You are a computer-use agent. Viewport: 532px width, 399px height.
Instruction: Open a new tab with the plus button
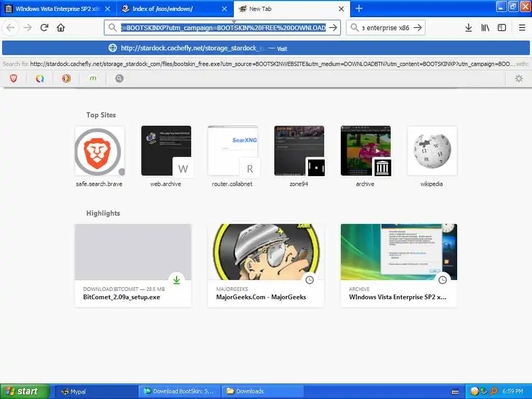pyautogui.click(x=359, y=9)
